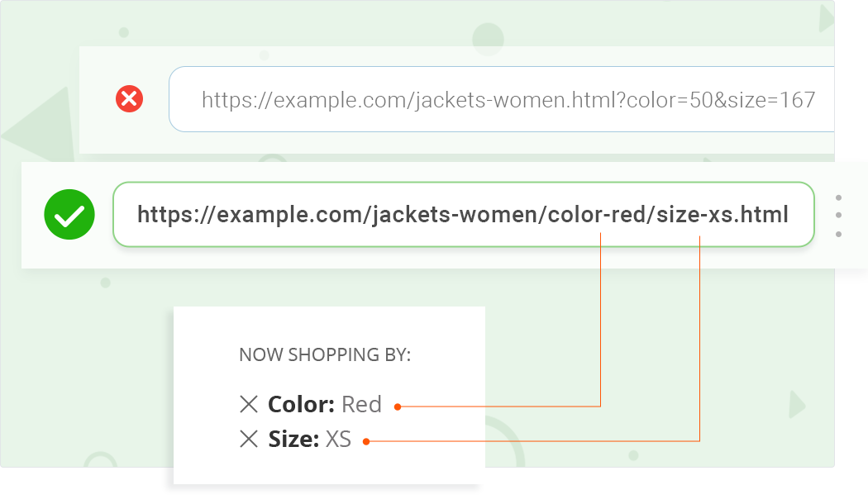
Task: Click the green checkmark icon
Action: pos(69,216)
